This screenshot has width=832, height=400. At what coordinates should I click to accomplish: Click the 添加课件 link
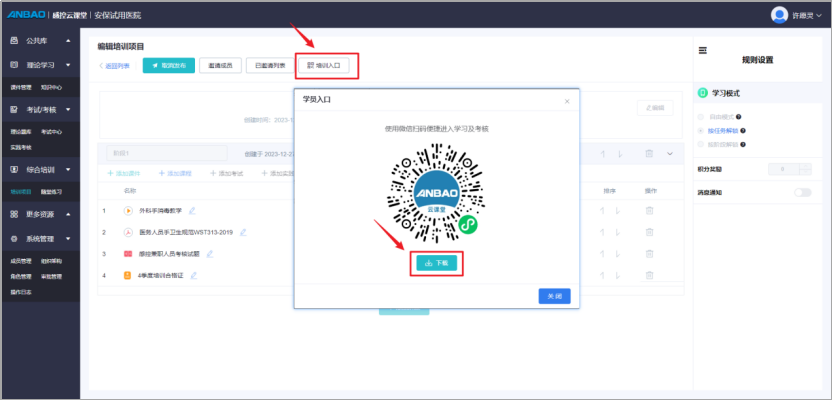[124, 173]
